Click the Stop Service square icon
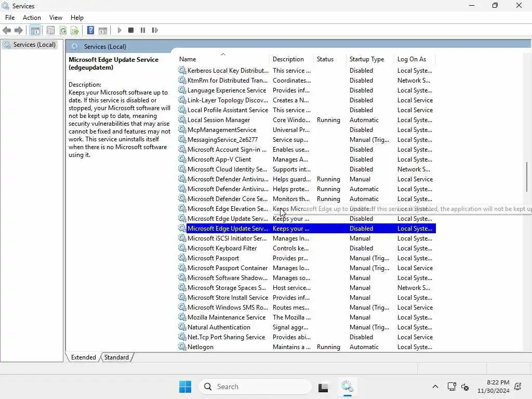Image resolution: width=532 pixels, height=399 pixels. 131,30
